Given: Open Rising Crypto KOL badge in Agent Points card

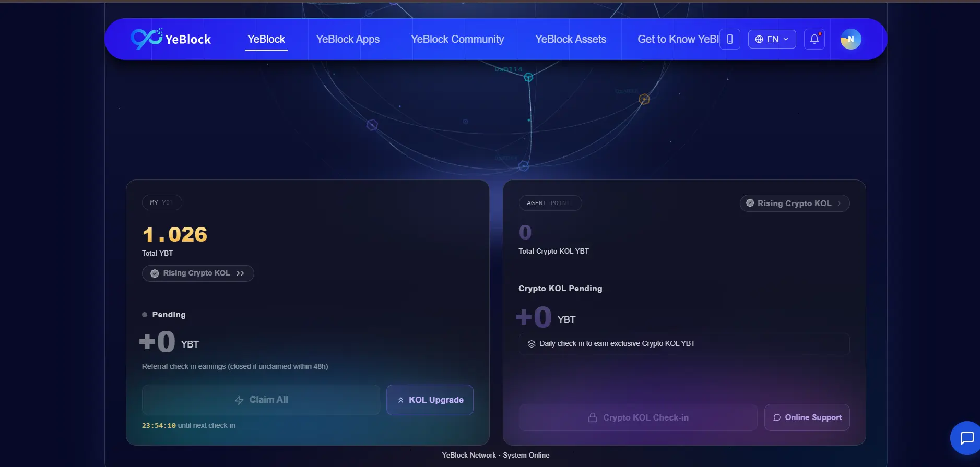Looking at the screenshot, I should point(795,203).
